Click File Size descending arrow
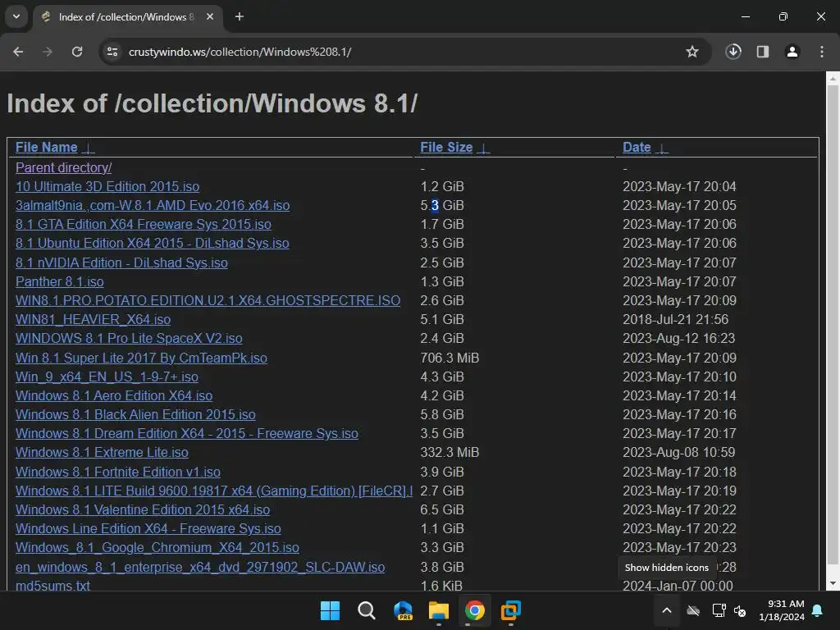Viewport: 840px width, 630px height. tap(483, 148)
